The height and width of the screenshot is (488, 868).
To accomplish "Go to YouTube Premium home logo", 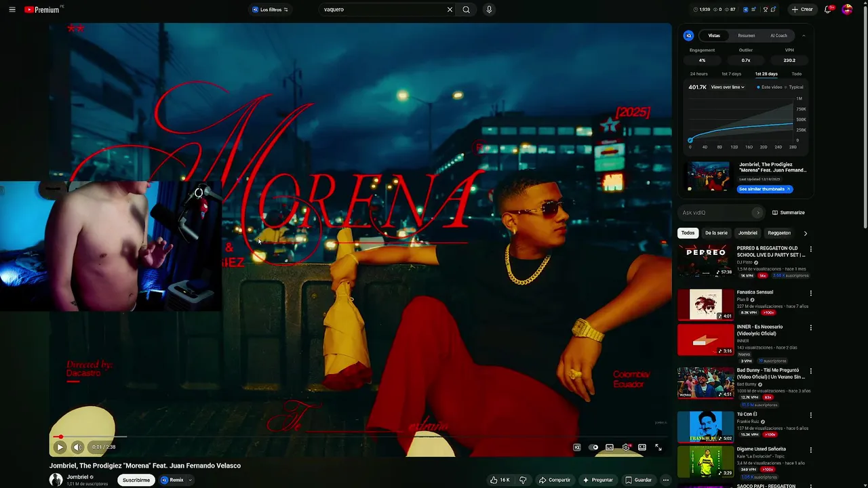I will [43, 9].
